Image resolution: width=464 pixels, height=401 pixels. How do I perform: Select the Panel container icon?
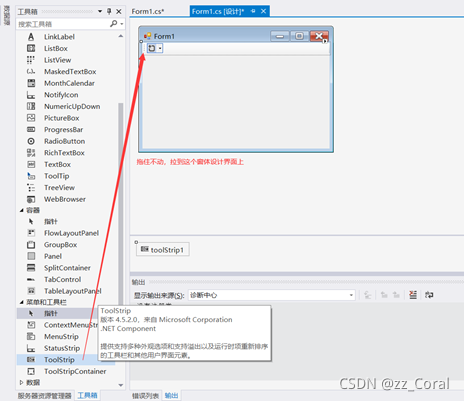(x=31, y=256)
